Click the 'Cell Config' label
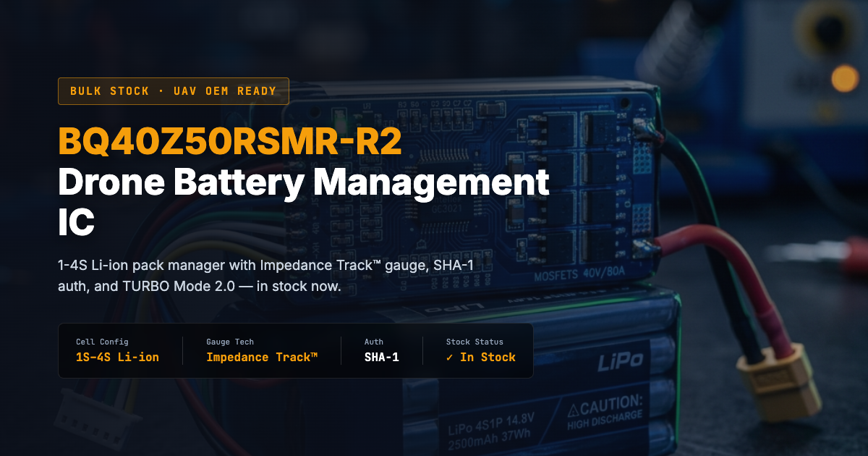Image resolution: width=868 pixels, height=456 pixels. pos(102,342)
